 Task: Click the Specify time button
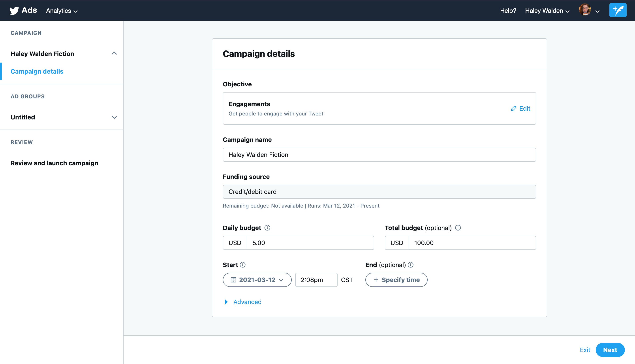tap(396, 280)
